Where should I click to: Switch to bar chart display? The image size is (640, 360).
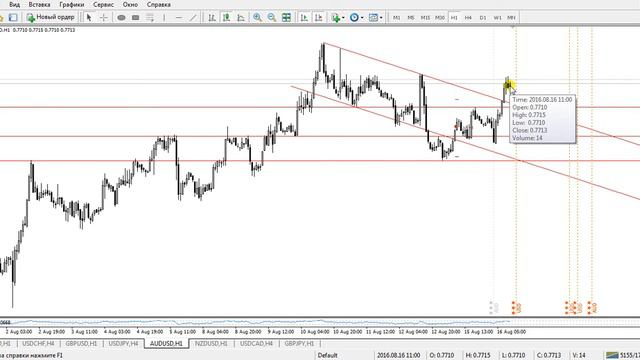(x=212, y=18)
